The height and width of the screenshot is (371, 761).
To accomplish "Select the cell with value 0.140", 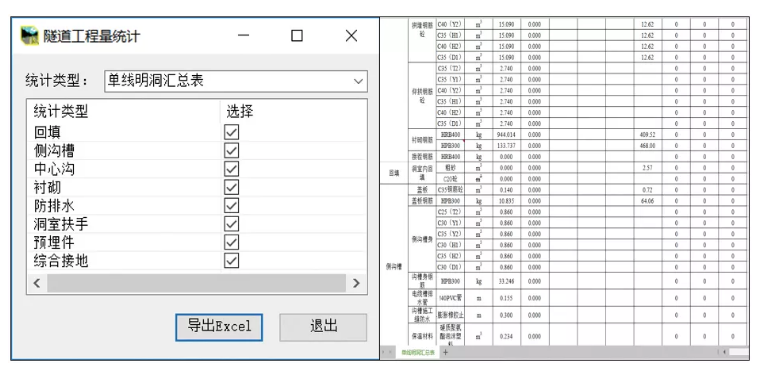I will coord(507,190).
